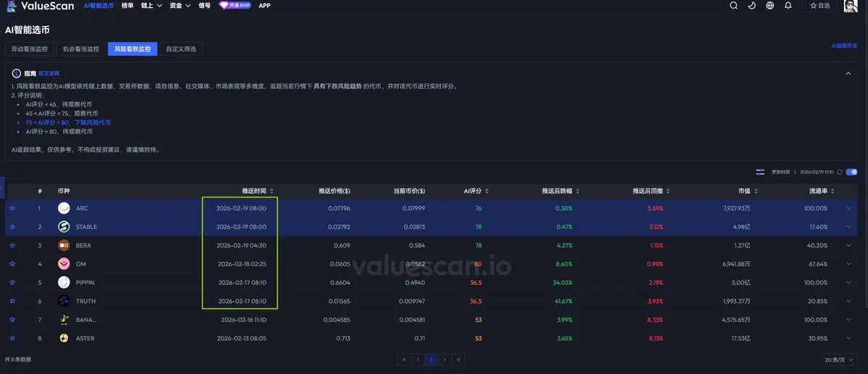Viewport: 868px width, 374px height.
Task: Expand the OM row details
Action: pos(849,264)
